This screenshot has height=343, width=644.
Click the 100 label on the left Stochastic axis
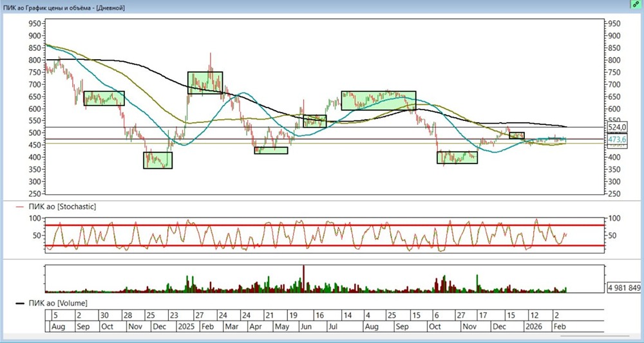(x=35, y=218)
